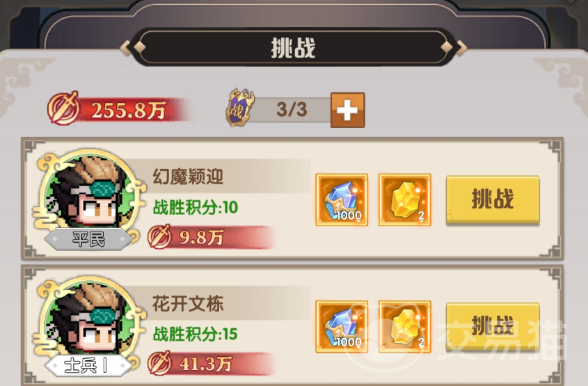Click the orange plus button beside 3/3
588x386 pixels.
point(348,110)
